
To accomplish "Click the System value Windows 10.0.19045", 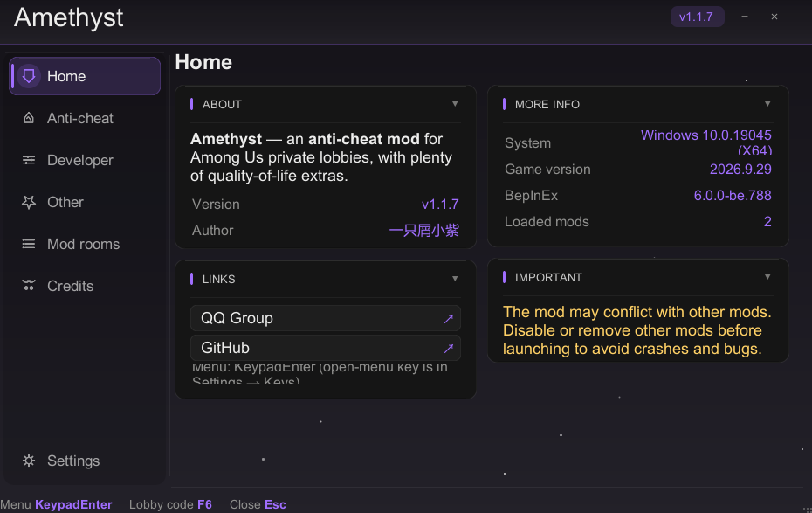I will (705, 142).
